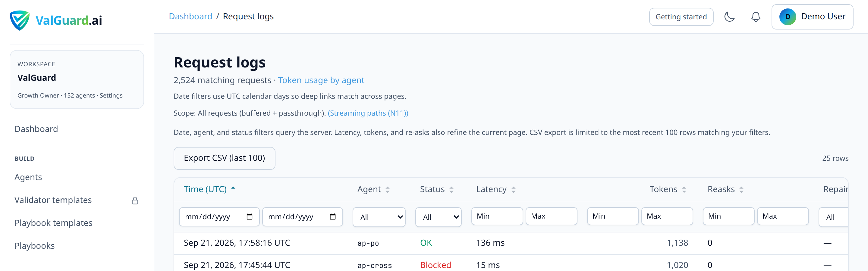This screenshot has height=271, width=868.
Task: Open Playbook templates in the sidebar
Action: tap(53, 223)
